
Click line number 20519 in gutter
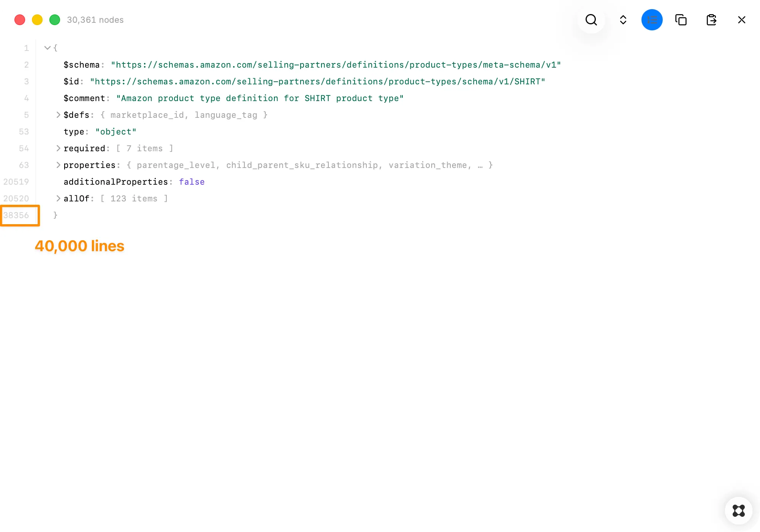(x=16, y=182)
